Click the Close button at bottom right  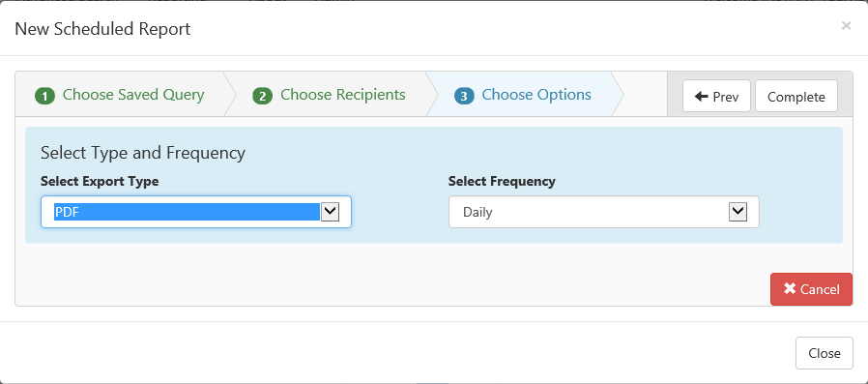[825, 353]
